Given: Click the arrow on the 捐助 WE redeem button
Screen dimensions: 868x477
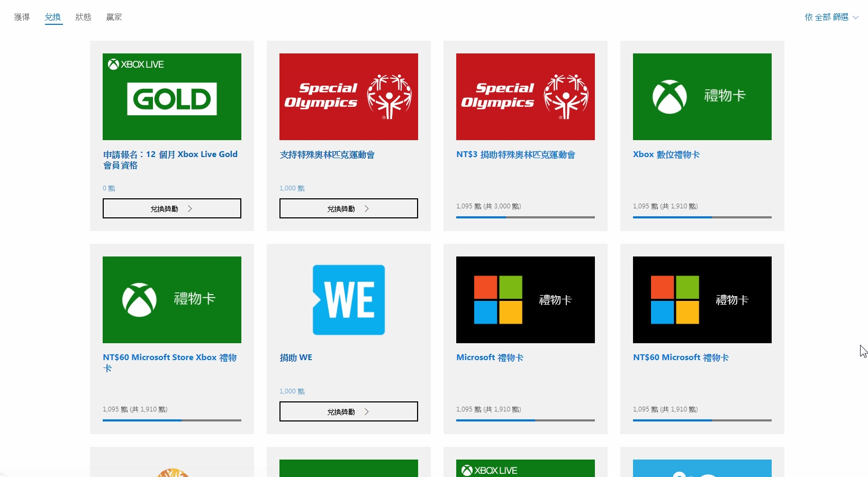Looking at the screenshot, I should coord(366,411).
